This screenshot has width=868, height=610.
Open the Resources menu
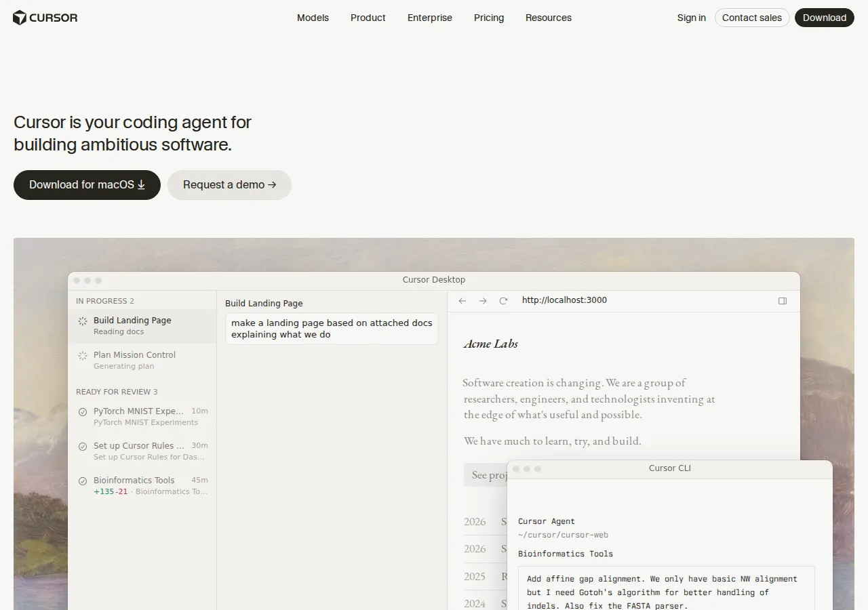[549, 18]
